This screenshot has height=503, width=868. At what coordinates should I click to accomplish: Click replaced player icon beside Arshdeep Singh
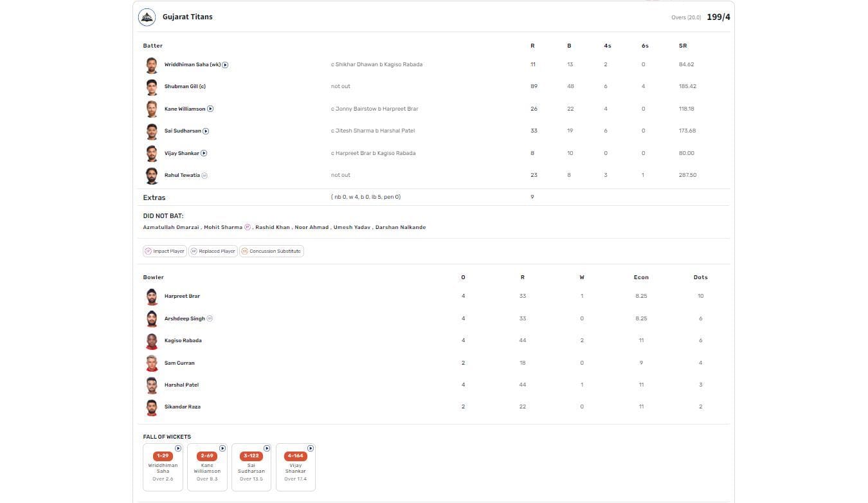210,318
